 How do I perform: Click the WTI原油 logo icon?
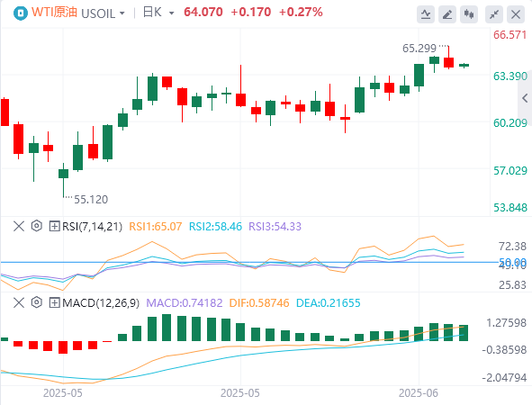(x=21, y=13)
